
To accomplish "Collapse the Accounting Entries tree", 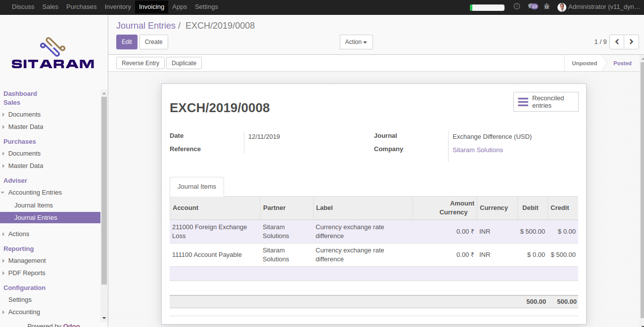I will [x=35, y=193].
